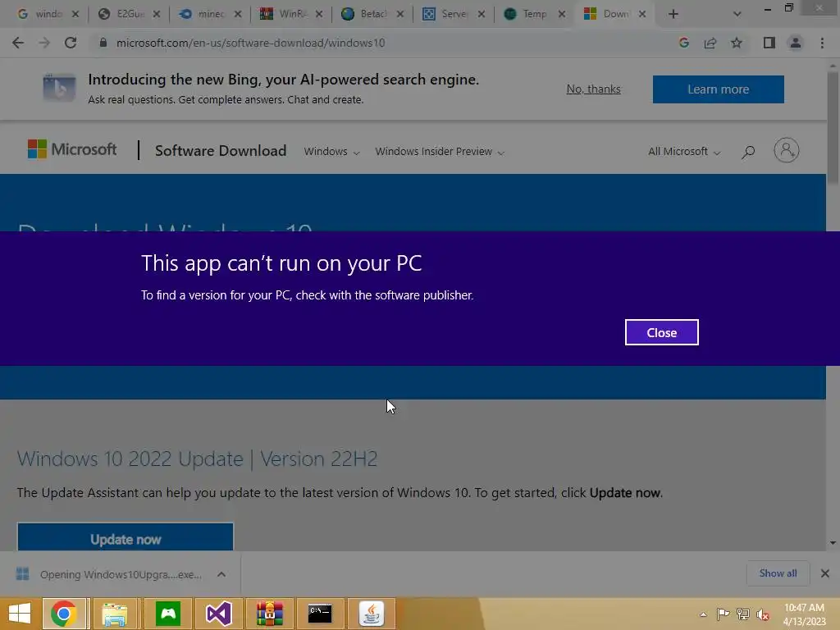Viewport: 840px width, 630px height.
Task: Close the downloads bar
Action: pyautogui.click(x=825, y=573)
